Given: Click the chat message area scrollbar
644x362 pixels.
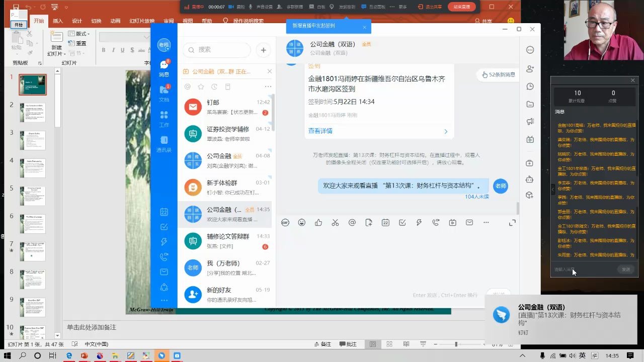Looking at the screenshot, I should 518,208.
